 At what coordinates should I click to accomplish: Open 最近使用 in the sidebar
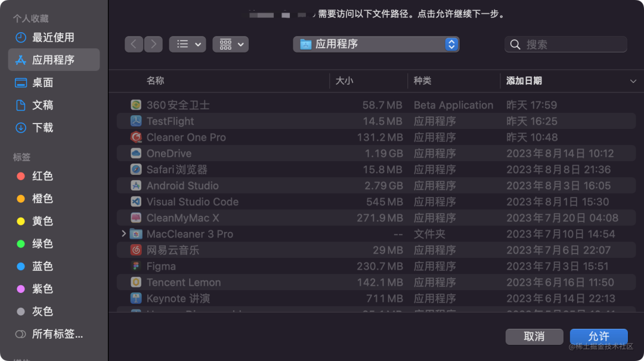(x=54, y=38)
